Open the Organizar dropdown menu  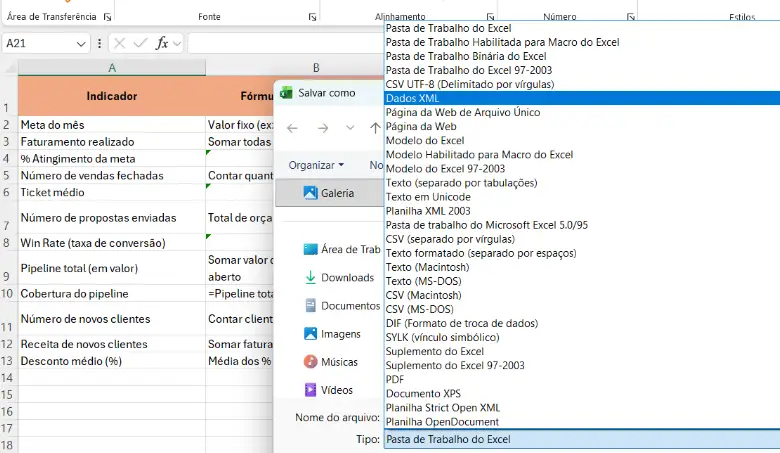[x=316, y=165]
